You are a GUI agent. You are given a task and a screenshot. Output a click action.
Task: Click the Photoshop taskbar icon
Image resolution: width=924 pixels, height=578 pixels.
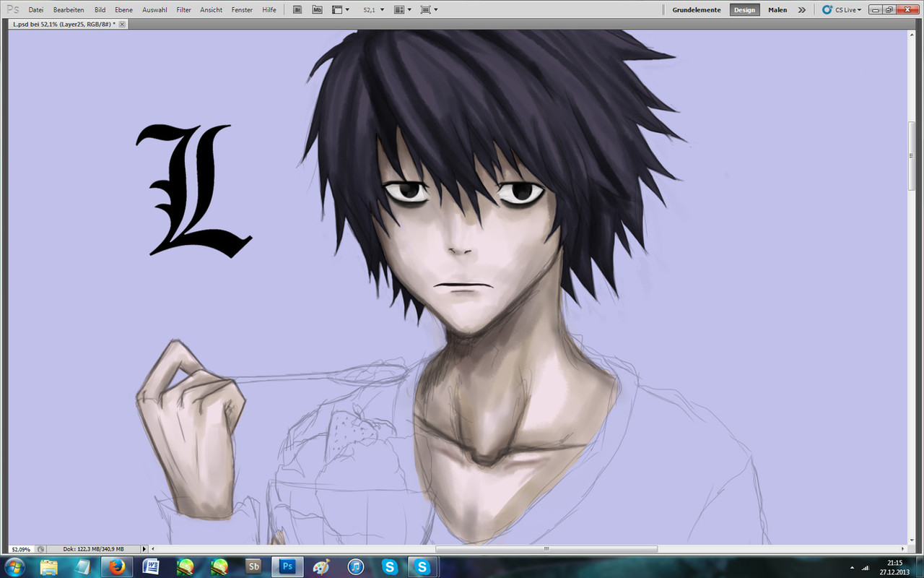coord(287,566)
